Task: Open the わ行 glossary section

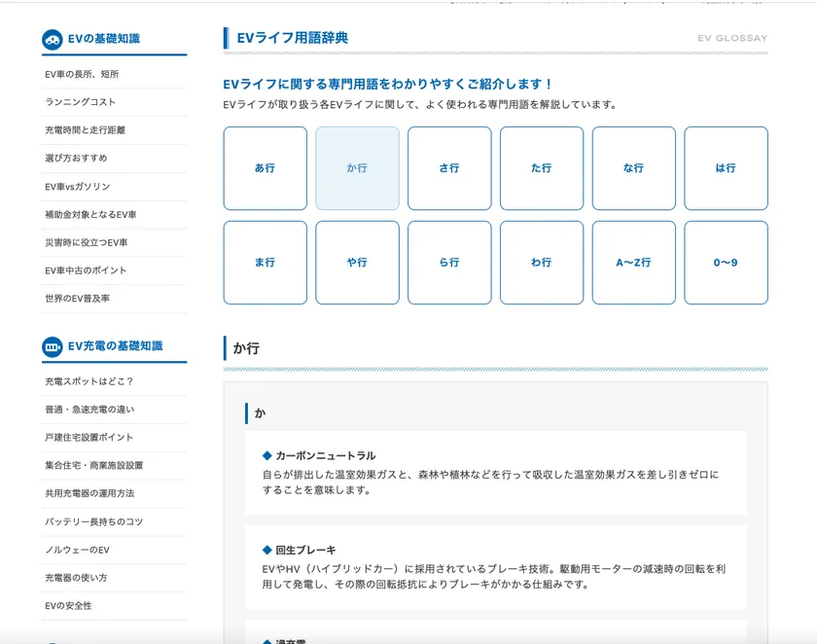Action: tap(542, 263)
